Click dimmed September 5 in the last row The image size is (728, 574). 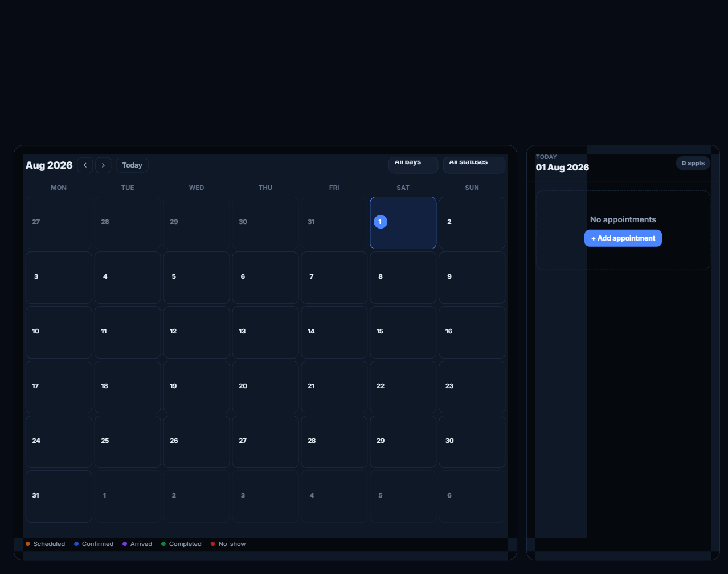[x=403, y=496]
